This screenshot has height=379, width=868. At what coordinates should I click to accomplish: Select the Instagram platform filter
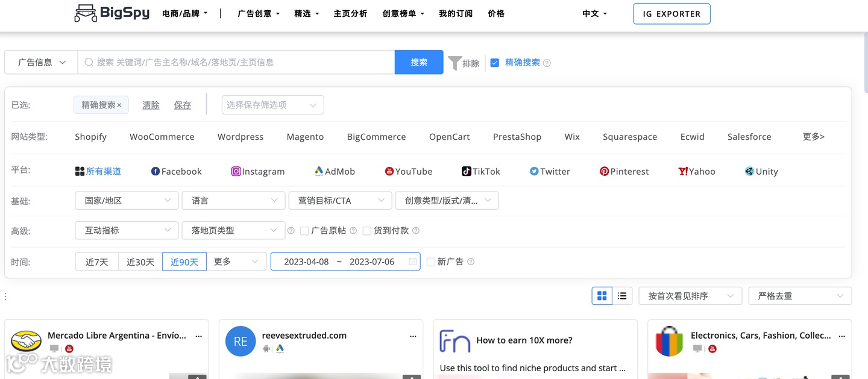point(258,171)
